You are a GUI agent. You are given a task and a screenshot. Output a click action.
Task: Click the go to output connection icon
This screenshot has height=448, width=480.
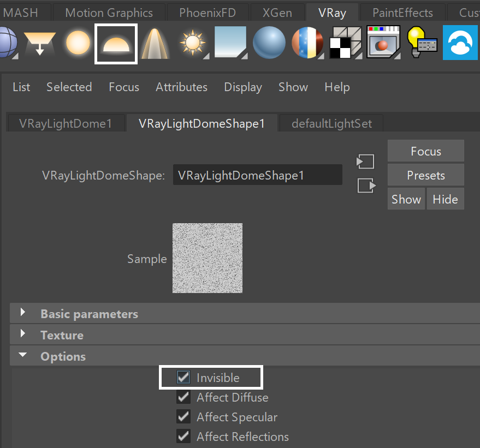tap(366, 186)
